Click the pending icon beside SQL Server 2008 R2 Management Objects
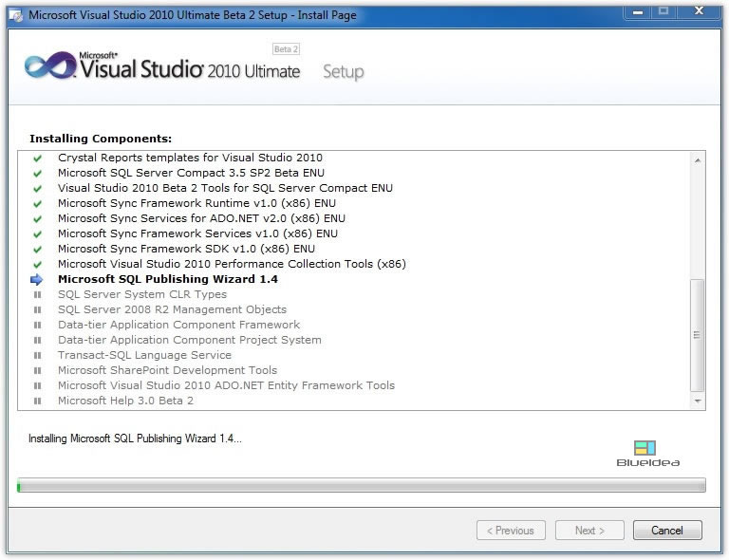 tap(38, 310)
